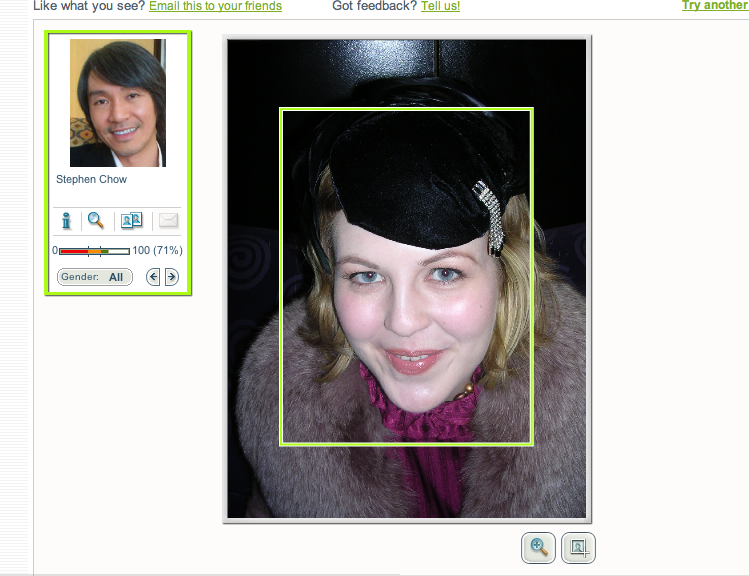Select the crop face region button
The height and width of the screenshot is (576, 749).
click(578, 547)
